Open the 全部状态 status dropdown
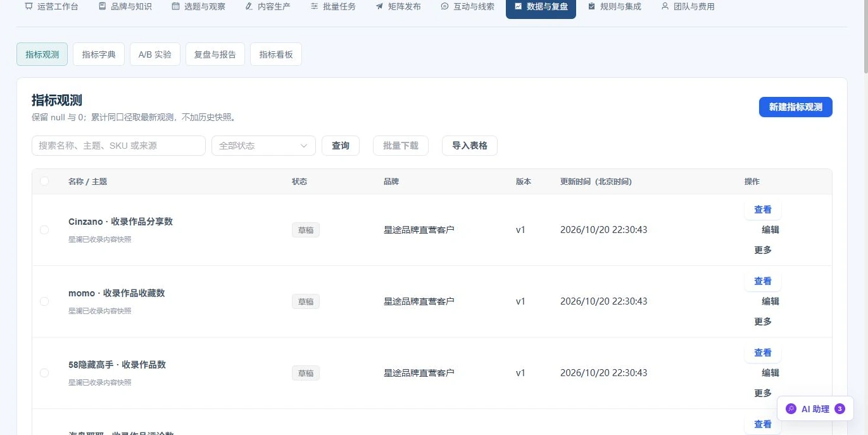Screen dimensions: 868x435 point(263,146)
